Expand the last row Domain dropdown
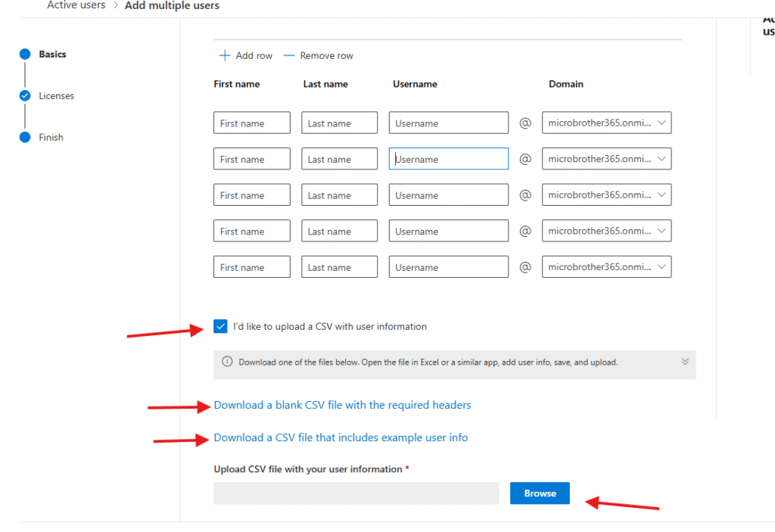775x532 pixels. 606,267
